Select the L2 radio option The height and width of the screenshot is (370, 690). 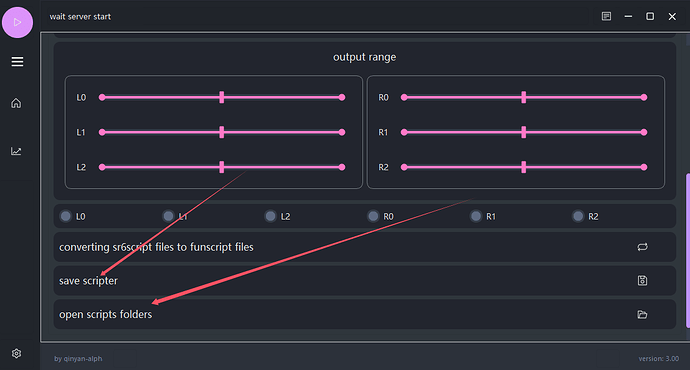(x=271, y=216)
